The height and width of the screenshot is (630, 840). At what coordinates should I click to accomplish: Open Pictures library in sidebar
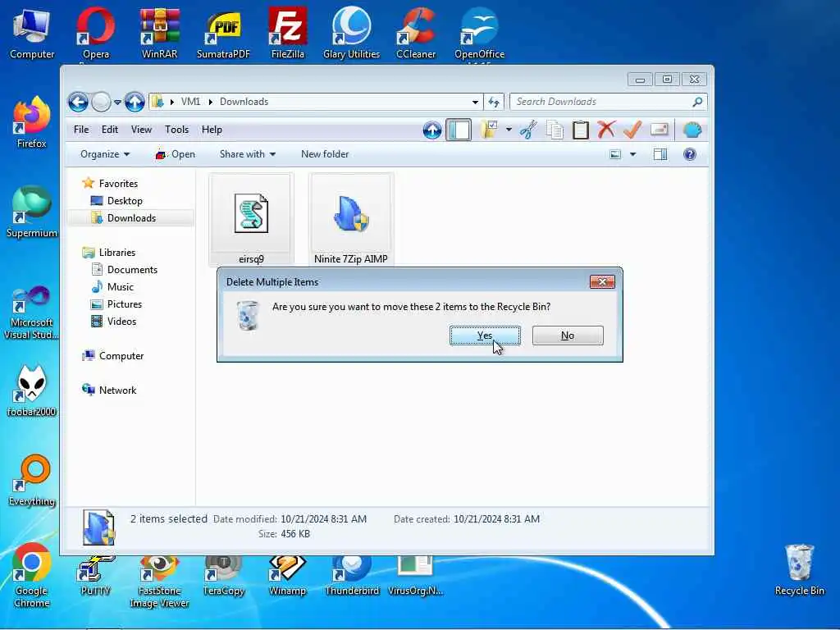pos(125,304)
